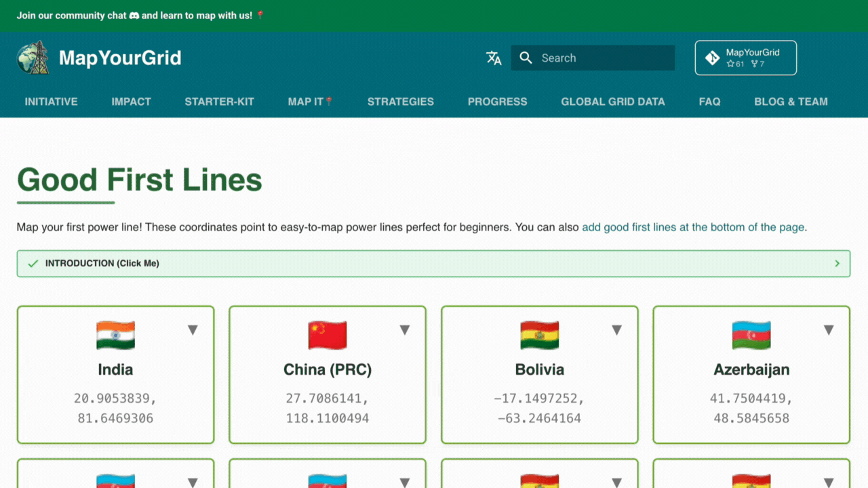868x488 pixels.
Task: Click the 'Good First Lines' page heading
Action: point(140,180)
